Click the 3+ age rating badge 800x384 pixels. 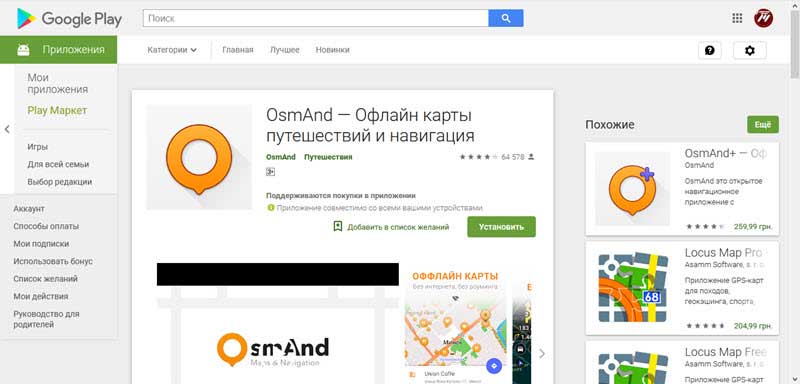[x=270, y=172]
